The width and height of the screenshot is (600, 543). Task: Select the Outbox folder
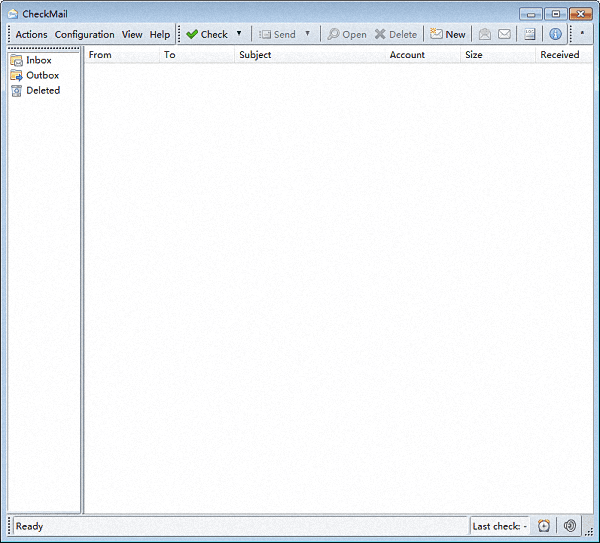pyautogui.click(x=42, y=75)
